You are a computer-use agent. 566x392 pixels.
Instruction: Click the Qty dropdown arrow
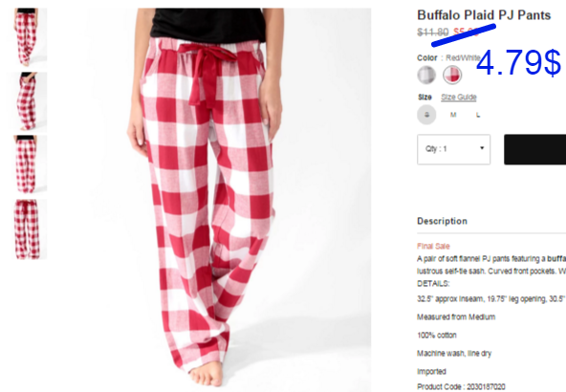[482, 148]
